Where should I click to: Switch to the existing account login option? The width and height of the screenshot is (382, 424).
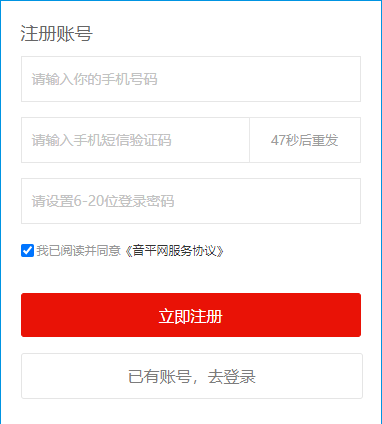click(x=192, y=376)
